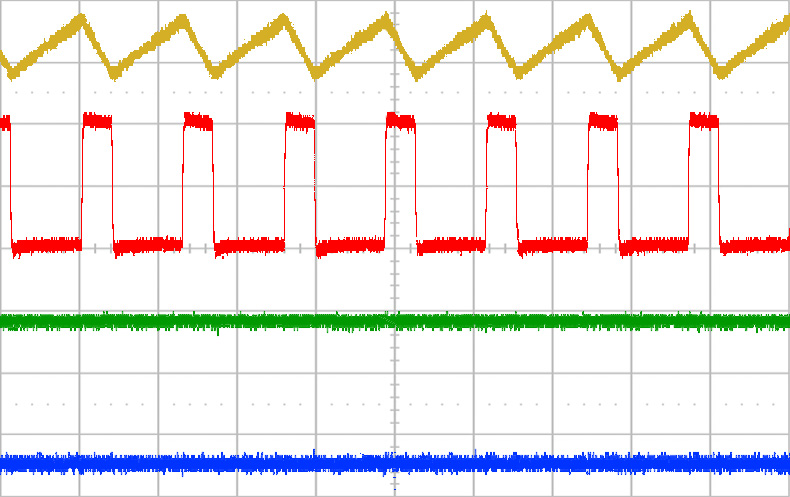The image size is (790, 497).
Task: Click the top of the fifth full red pulse
Action: (501, 121)
